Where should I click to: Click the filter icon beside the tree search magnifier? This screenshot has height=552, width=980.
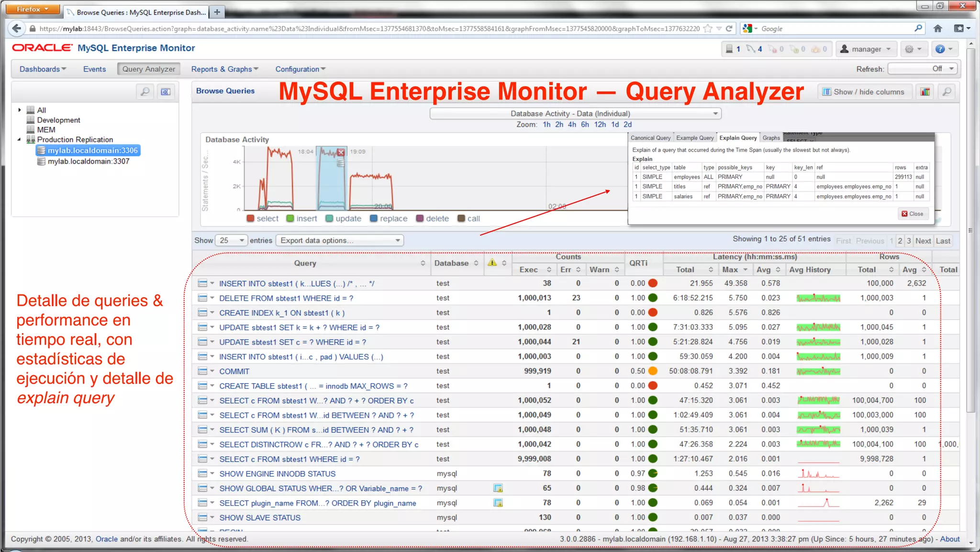tap(166, 91)
